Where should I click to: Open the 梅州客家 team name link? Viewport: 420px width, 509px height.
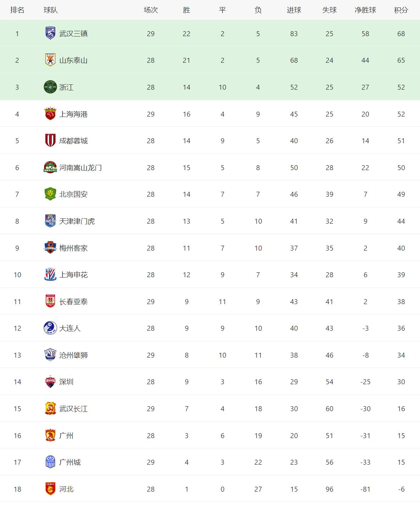[73, 248]
